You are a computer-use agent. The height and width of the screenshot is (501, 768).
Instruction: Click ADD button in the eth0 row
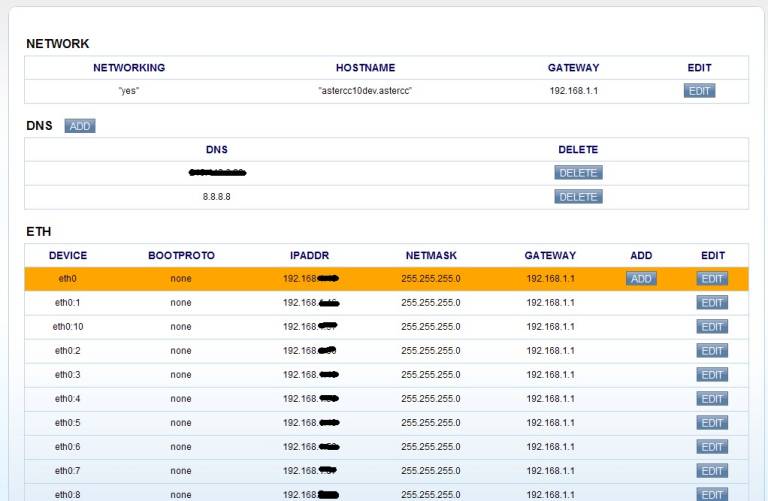coord(641,279)
